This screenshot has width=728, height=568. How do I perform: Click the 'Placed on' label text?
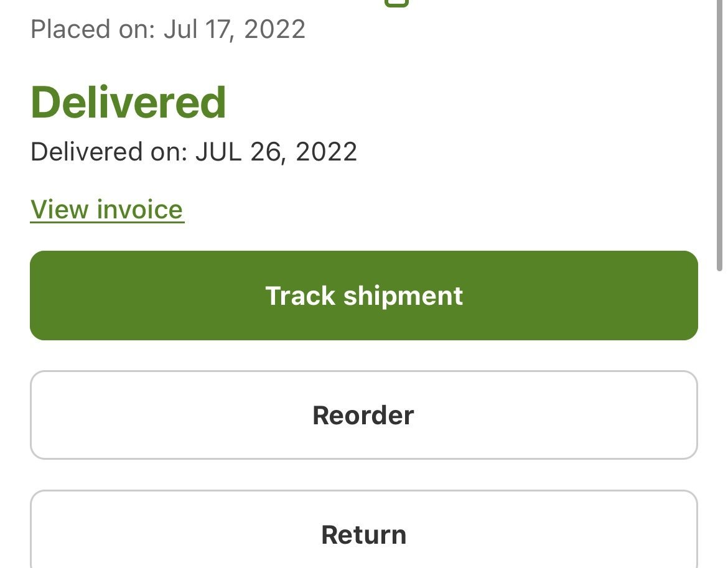click(92, 29)
